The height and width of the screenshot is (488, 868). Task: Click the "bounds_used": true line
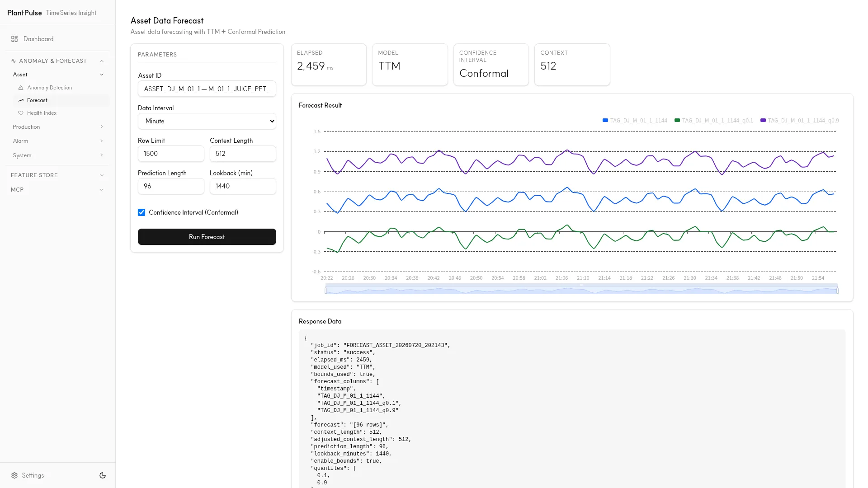(343, 374)
